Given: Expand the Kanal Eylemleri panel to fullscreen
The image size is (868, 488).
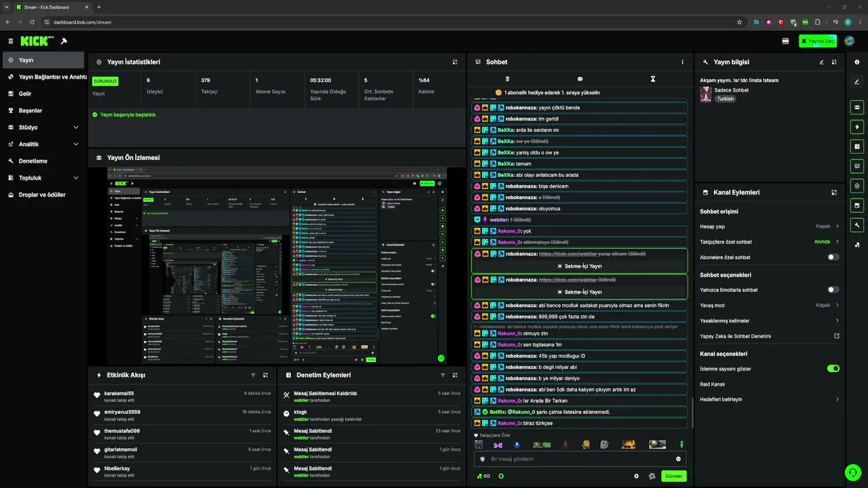Looking at the screenshot, I should point(834,192).
